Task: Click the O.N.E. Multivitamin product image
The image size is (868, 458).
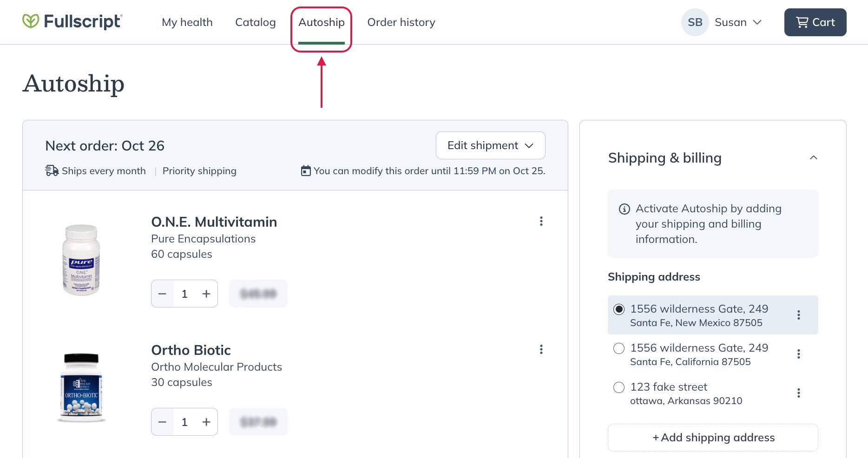Action: (81, 259)
